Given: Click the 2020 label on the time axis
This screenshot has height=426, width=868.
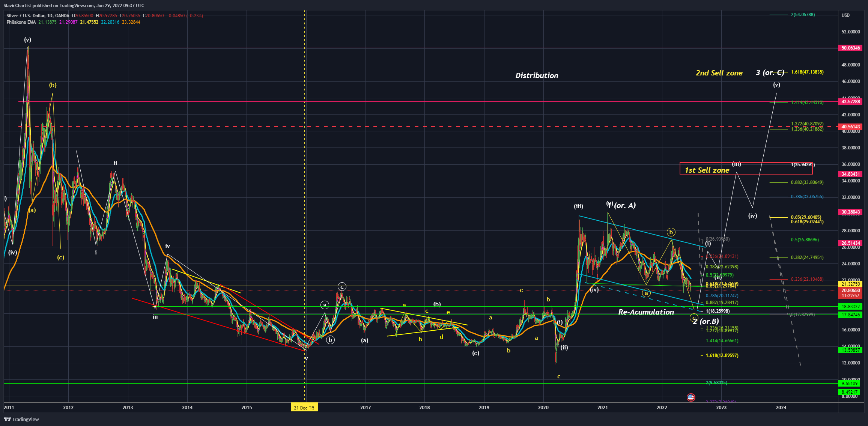Looking at the screenshot, I should 543,408.
